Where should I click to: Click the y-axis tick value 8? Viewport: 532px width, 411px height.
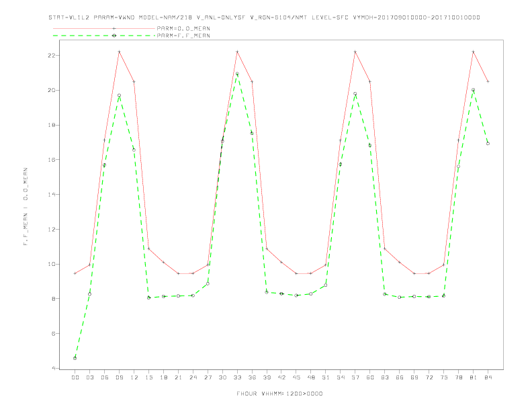click(x=53, y=299)
